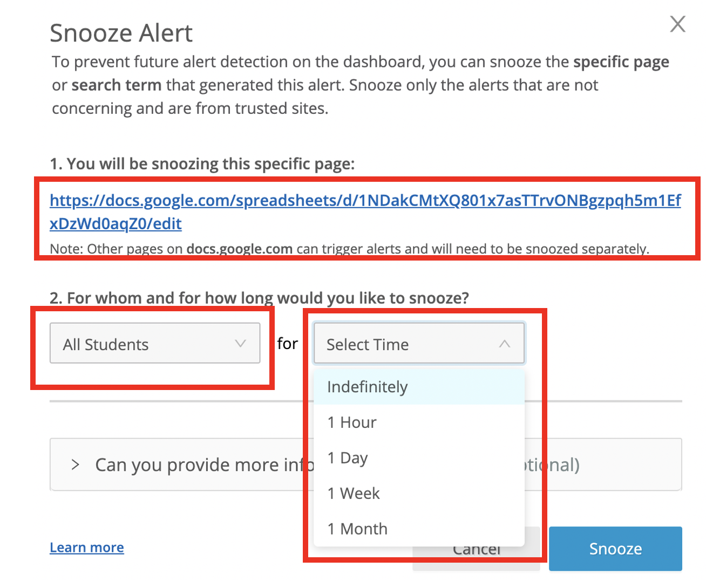Click the All Students down chevron
Image resolution: width=706 pixels, height=588 pixels.
[x=241, y=344]
